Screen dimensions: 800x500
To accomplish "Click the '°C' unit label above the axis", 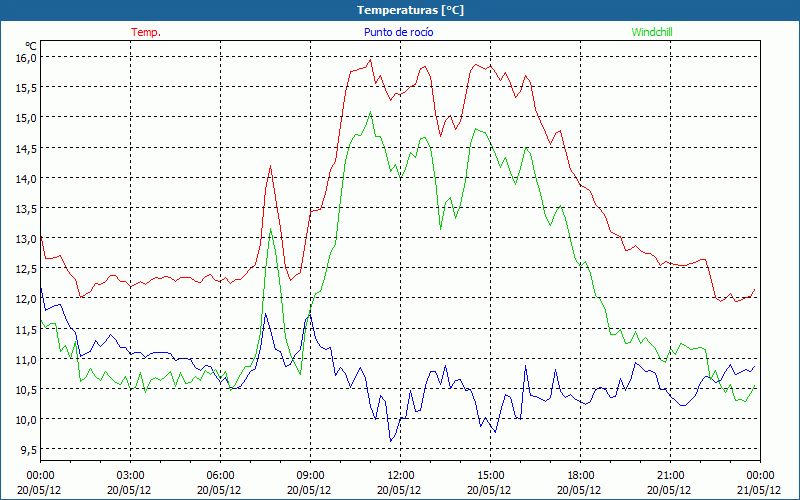I will [31, 47].
